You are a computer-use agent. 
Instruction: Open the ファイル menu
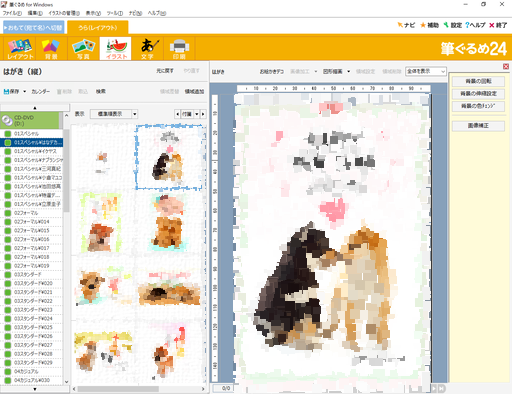pos(12,13)
